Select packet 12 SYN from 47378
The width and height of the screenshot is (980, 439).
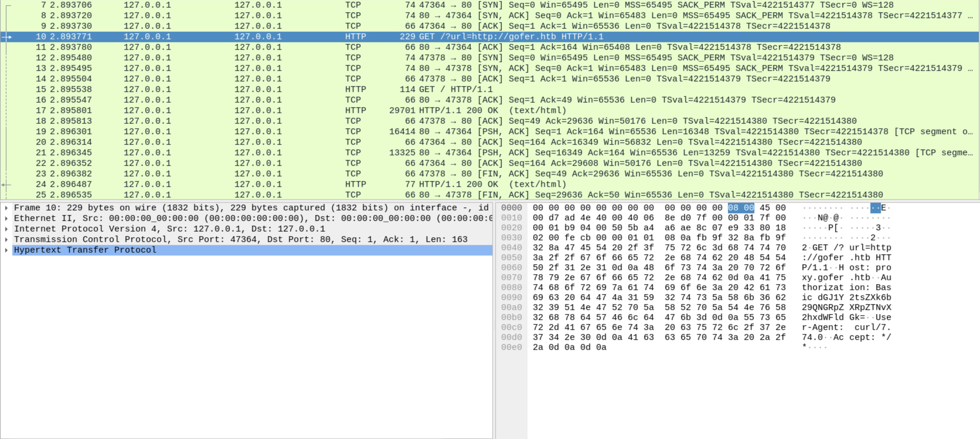coord(490,58)
